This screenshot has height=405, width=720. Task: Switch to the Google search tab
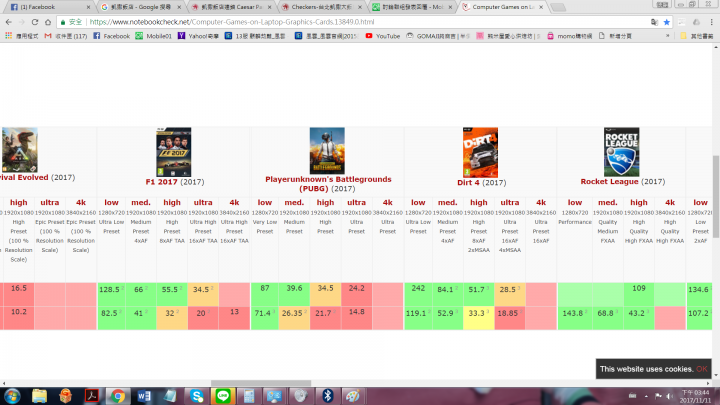click(x=139, y=7)
